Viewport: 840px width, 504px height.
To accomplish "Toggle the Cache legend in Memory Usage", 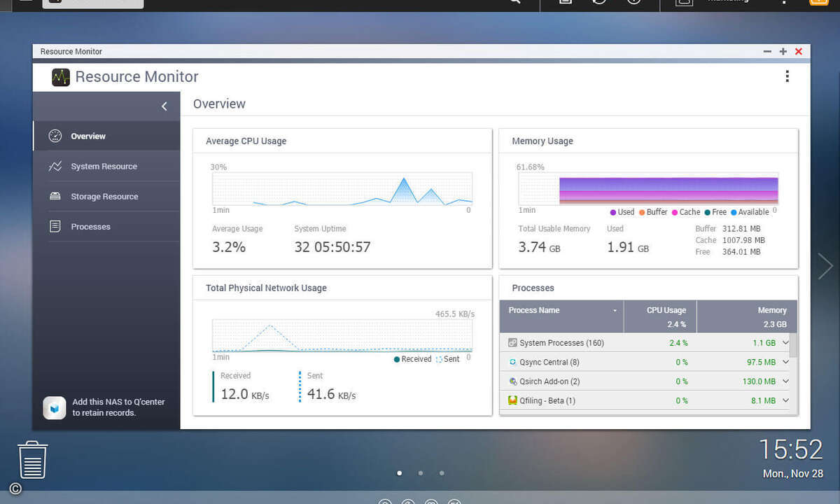I will pyautogui.click(x=685, y=212).
